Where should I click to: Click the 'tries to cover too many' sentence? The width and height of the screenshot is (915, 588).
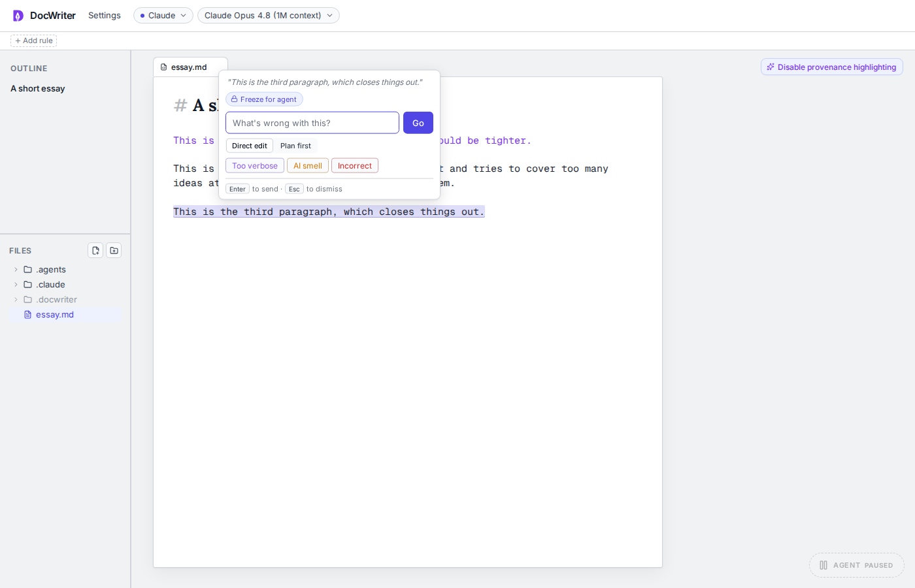(x=541, y=169)
